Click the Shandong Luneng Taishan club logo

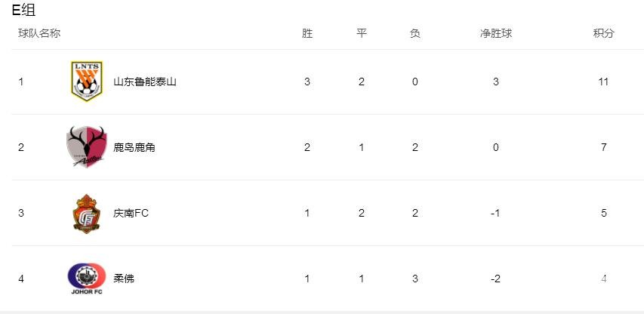[87, 82]
